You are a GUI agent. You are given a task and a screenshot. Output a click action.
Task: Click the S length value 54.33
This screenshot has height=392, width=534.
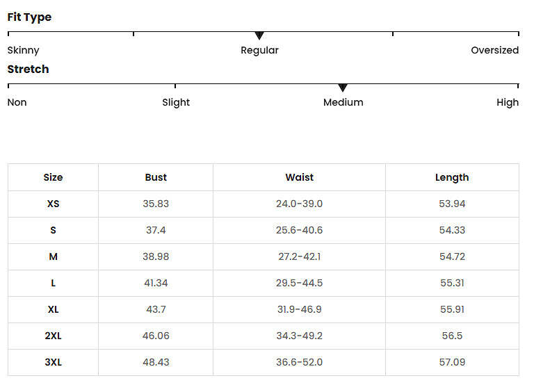[x=452, y=230]
